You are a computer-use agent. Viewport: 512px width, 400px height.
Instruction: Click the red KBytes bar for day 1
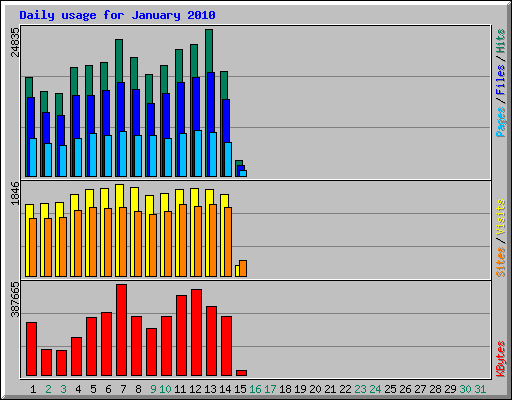(x=31, y=349)
